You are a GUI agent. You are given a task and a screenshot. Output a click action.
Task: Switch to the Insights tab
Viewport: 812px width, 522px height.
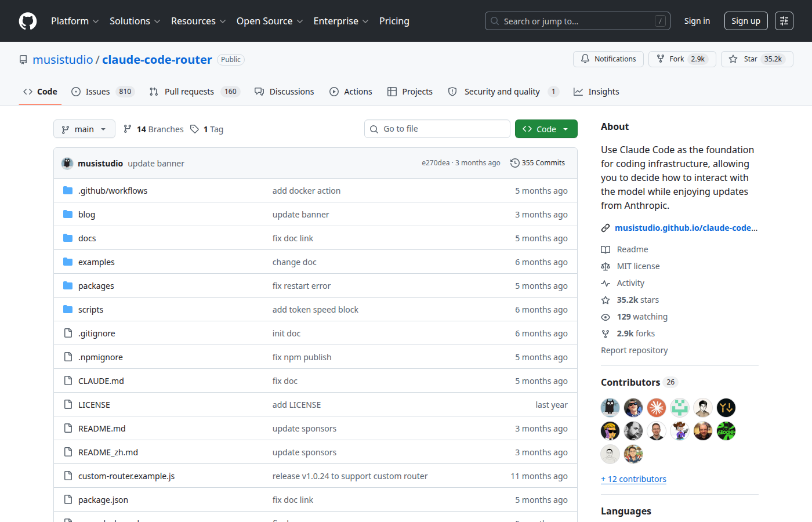coord(596,92)
